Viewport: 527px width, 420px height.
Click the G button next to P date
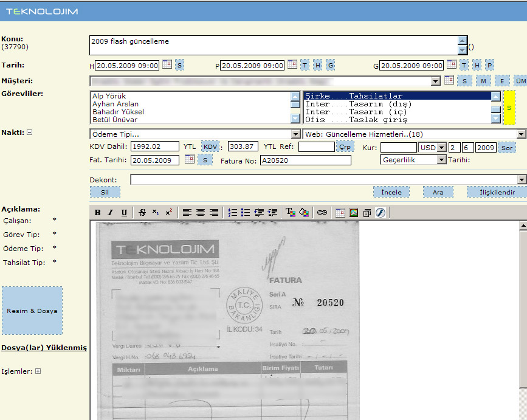tap(331, 65)
